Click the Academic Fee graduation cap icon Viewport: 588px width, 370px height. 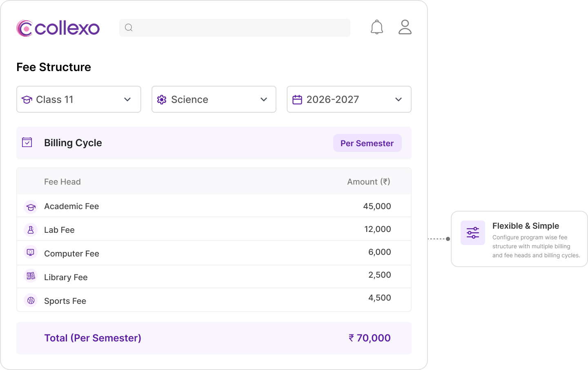(31, 207)
